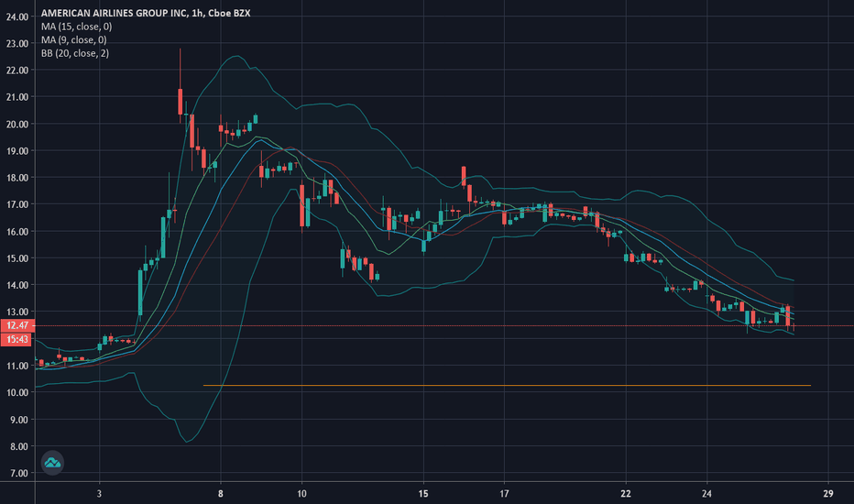Click the 21.00 price axis label

click(17, 97)
